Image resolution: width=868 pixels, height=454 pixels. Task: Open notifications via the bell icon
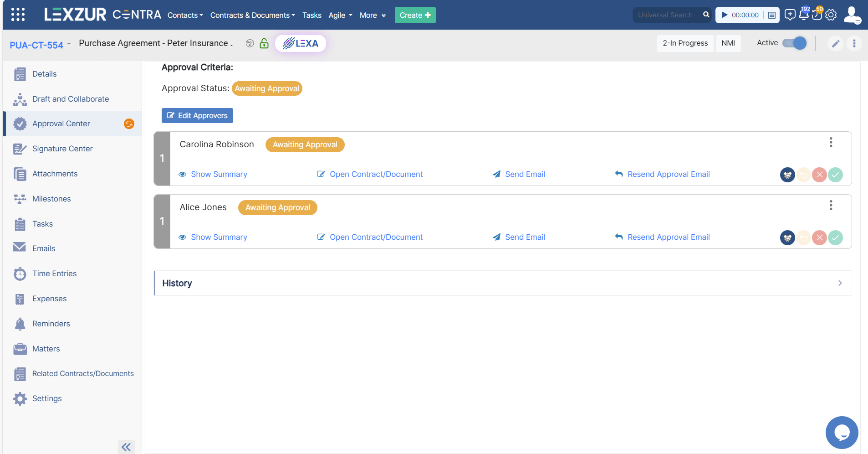tap(803, 15)
